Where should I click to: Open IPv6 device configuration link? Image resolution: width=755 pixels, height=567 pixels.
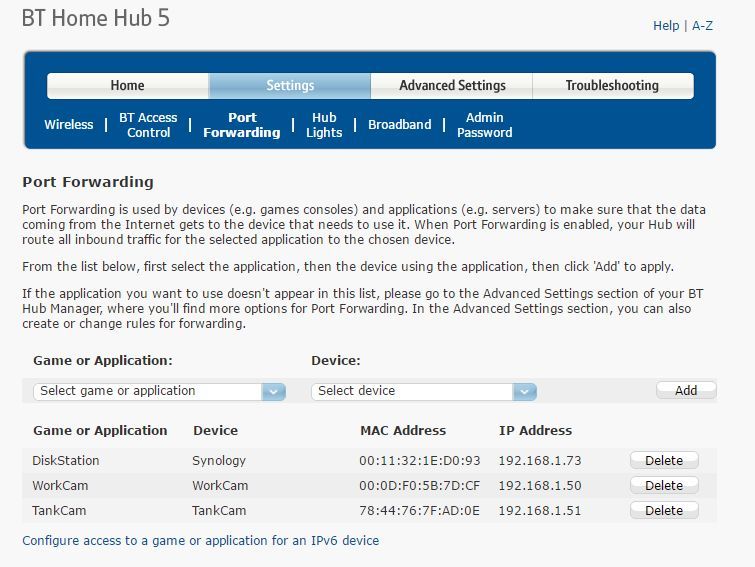(x=201, y=541)
